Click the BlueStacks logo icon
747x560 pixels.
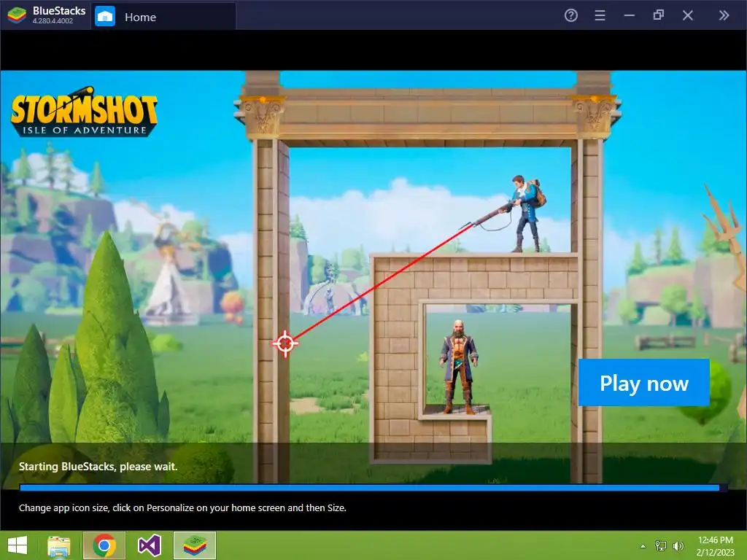pos(18,15)
